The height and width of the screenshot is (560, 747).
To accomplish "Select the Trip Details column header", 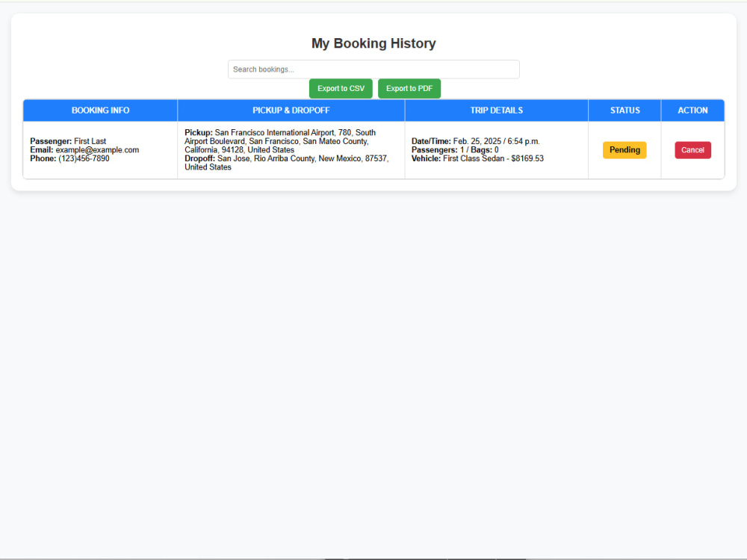I will pyautogui.click(x=497, y=111).
